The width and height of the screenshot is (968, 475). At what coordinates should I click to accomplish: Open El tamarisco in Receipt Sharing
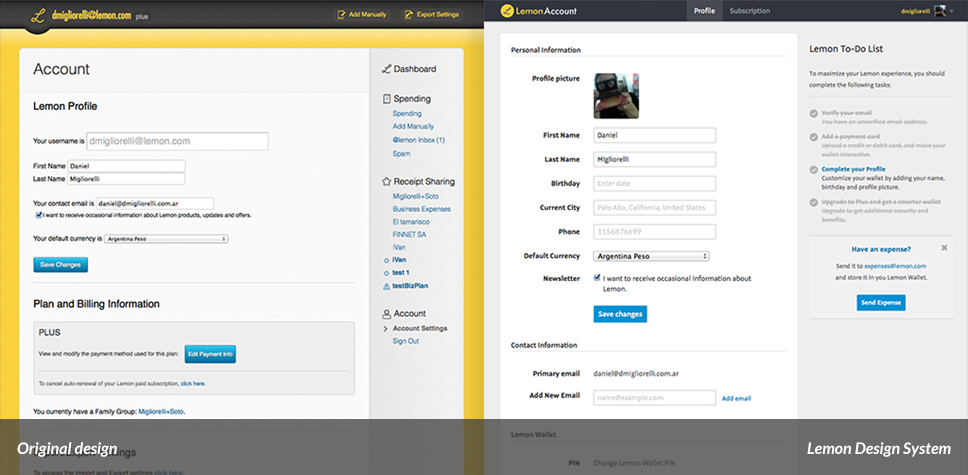411,222
